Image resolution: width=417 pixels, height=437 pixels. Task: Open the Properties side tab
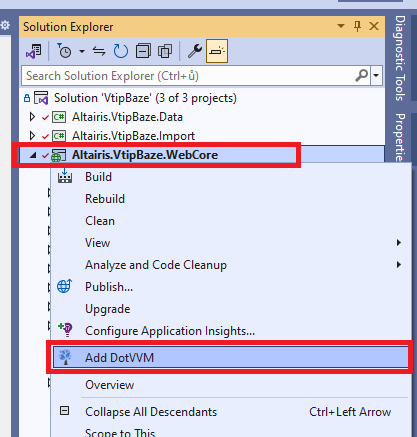tap(400, 137)
